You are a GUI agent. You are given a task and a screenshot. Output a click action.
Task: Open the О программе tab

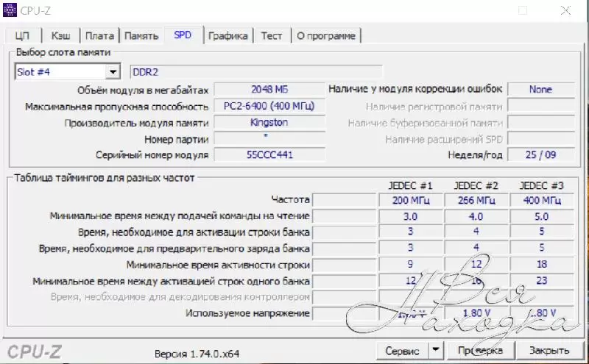click(326, 36)
